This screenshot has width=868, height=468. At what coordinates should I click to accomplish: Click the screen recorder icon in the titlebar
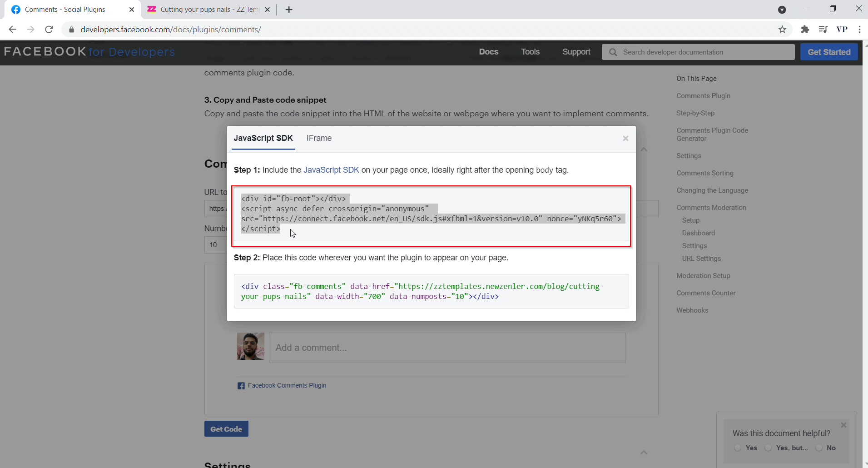pos(782,9)
